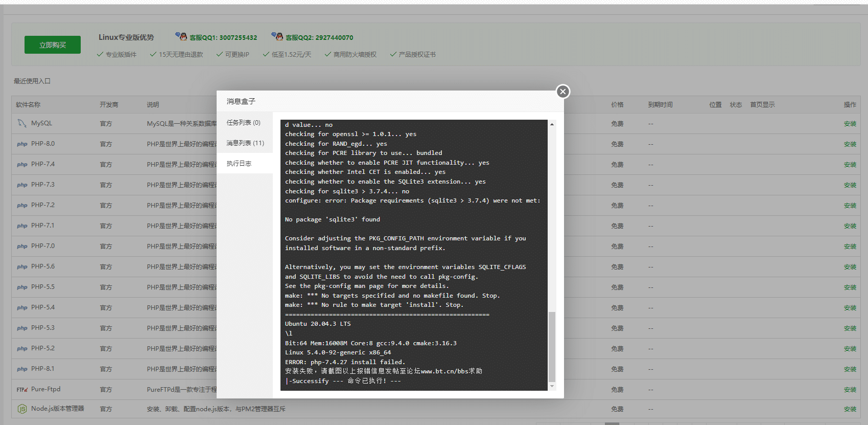This screenshot has width=868, height=425.
Task: Click the QQ penguin icon beside 客服QQ2
Action: [277, 36]
